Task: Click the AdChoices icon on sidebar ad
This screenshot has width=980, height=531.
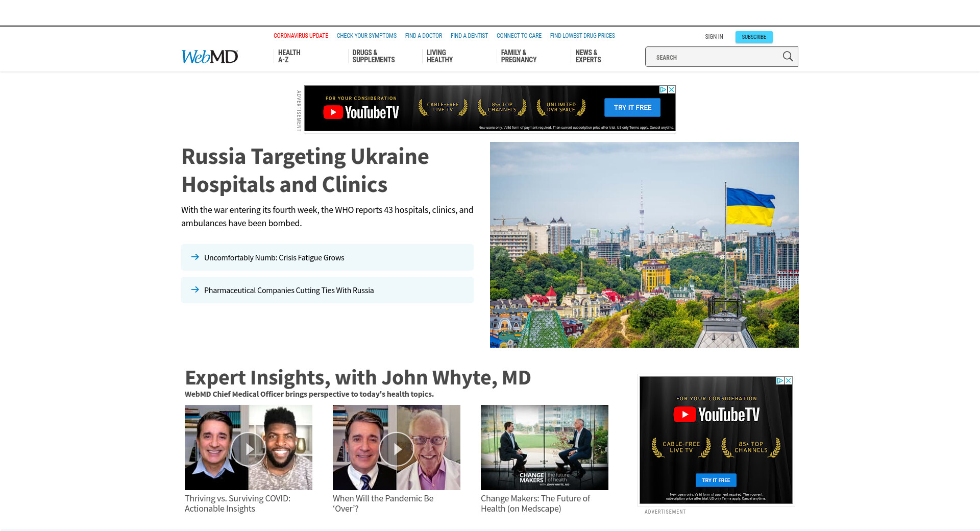Action: 780,380
